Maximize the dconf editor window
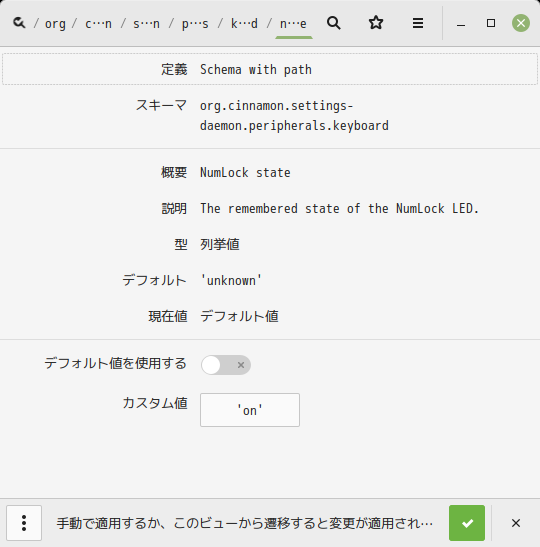540x547 pixels. coord(491,23)
